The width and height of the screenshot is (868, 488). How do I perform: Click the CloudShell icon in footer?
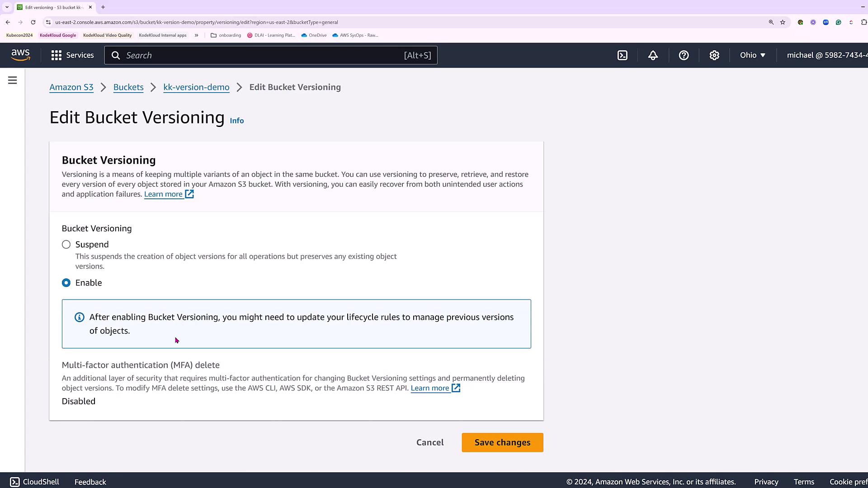click(14, 482)
